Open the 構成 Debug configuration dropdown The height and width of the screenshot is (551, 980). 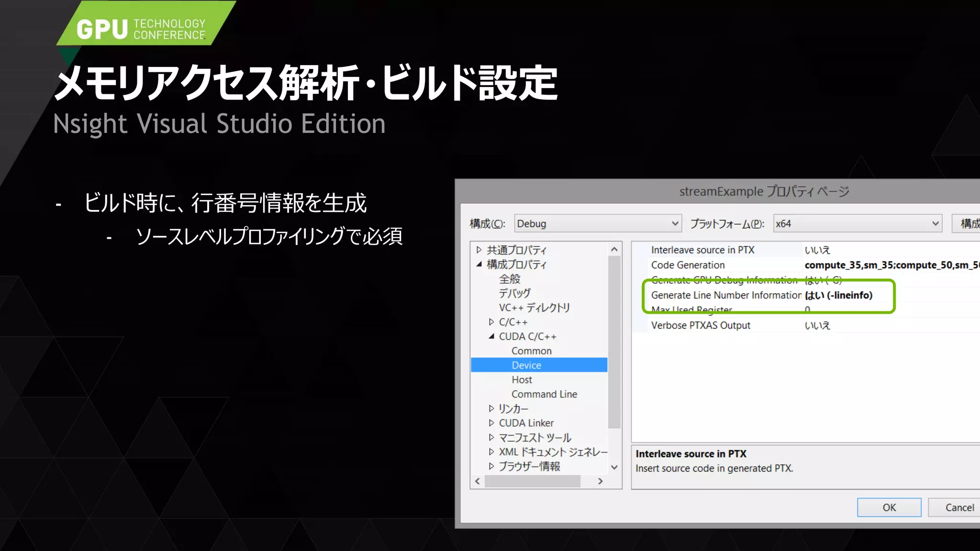point(674,223)
